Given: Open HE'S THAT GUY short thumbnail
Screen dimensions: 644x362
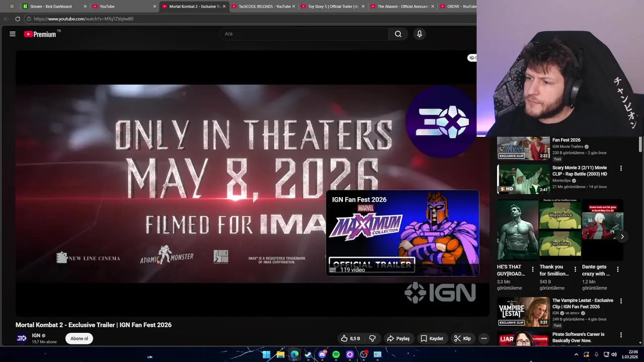Looking at the screenshot, I should click(x=517, y=230).
